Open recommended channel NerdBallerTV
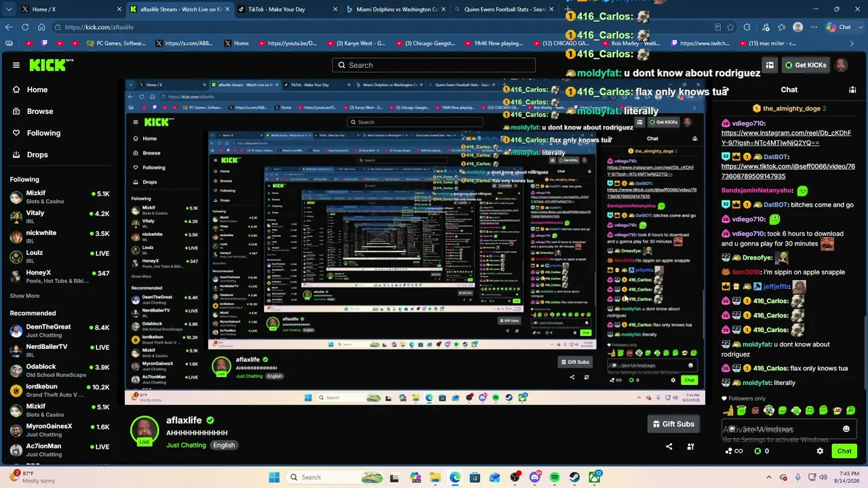The height and width of the screenshot is (488, 868). (x=60, y=350)
